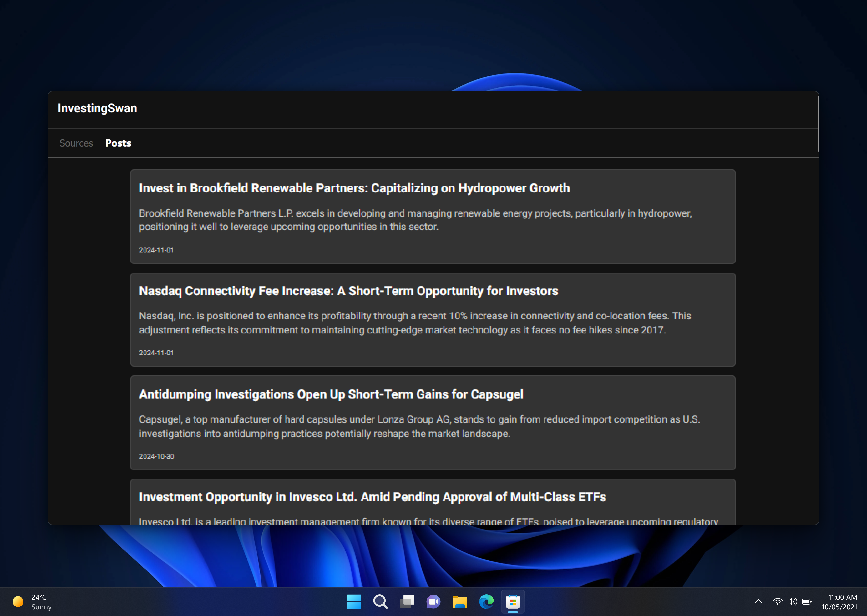Open the Windows Start menu
The height and width of the screenshot is (616, 867).
pos(354,602)
